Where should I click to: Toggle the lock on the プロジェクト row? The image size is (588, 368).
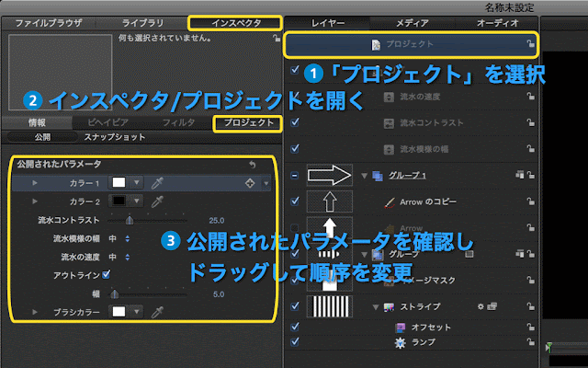point(531,43)
